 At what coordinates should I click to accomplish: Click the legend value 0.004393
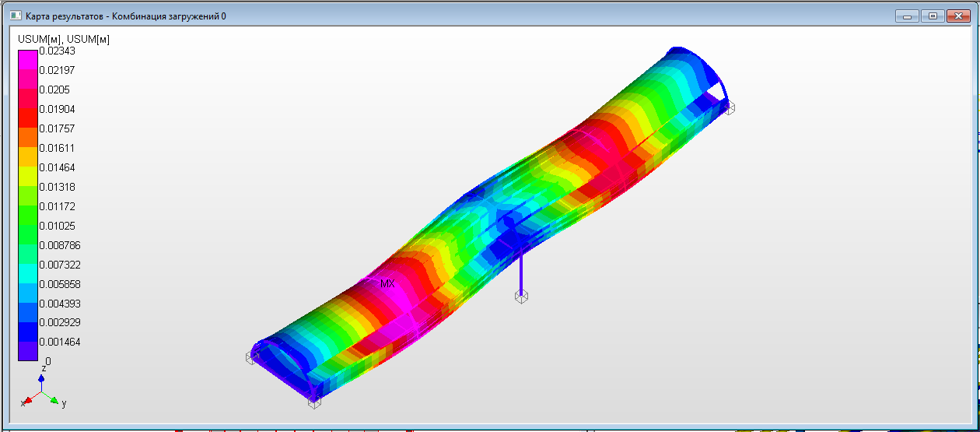60,304
